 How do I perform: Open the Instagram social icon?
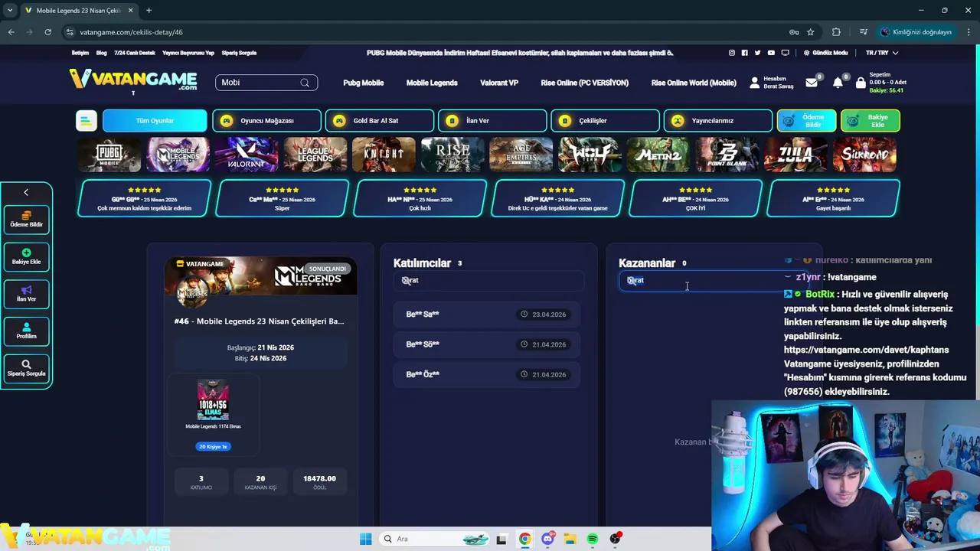731,53
